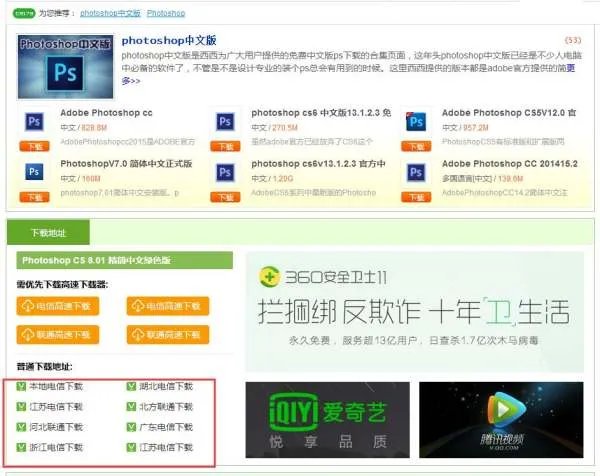Screen dimensions: 600x476
Task: Open the 浙江电信下载 link
Action: pos(56,447)
